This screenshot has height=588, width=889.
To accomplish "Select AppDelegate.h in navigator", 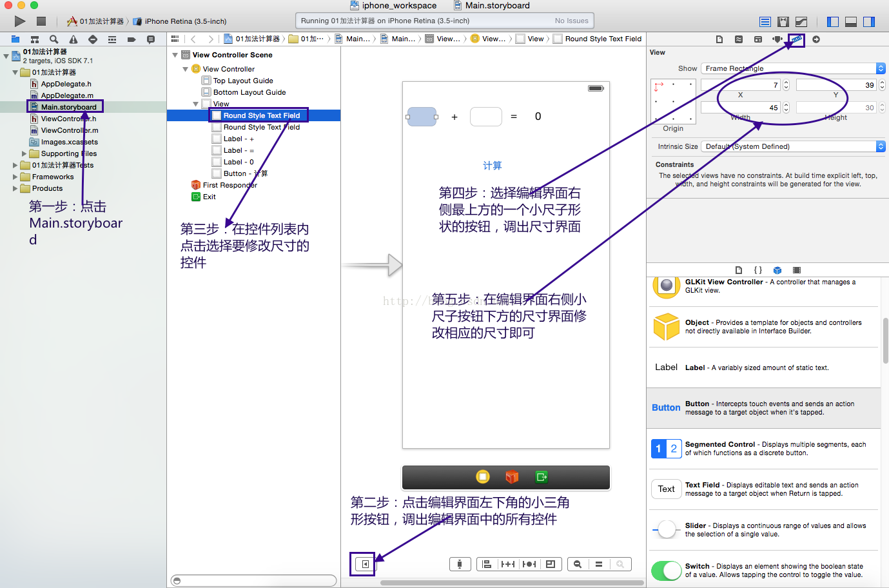I will pos(61,84).
